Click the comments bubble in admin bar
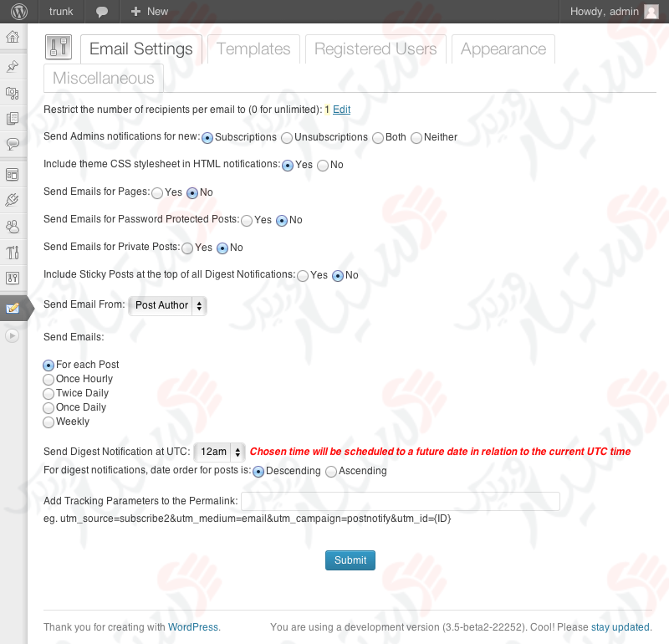669x644 pixels. (102, 12)
